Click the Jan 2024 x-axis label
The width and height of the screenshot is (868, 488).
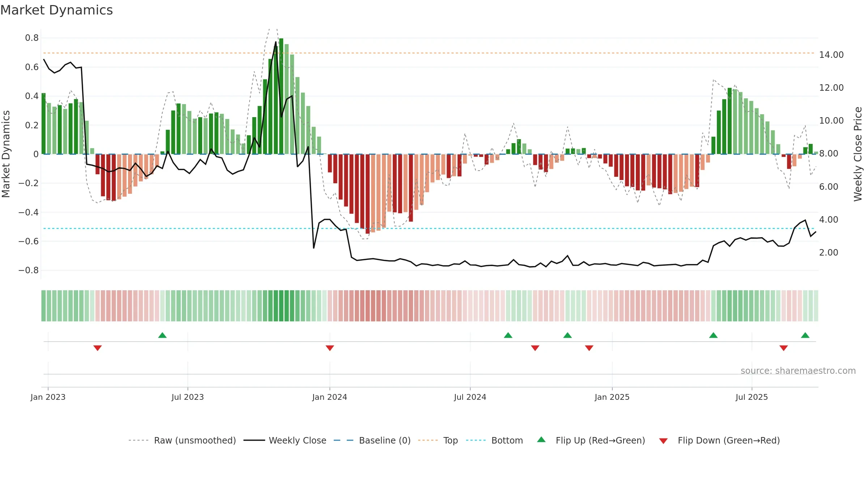coord(330,397)
